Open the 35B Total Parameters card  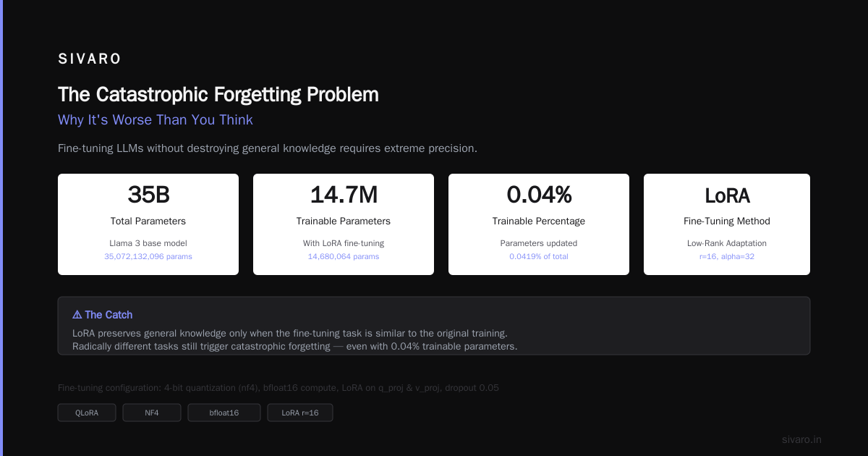tap(148, 224)
